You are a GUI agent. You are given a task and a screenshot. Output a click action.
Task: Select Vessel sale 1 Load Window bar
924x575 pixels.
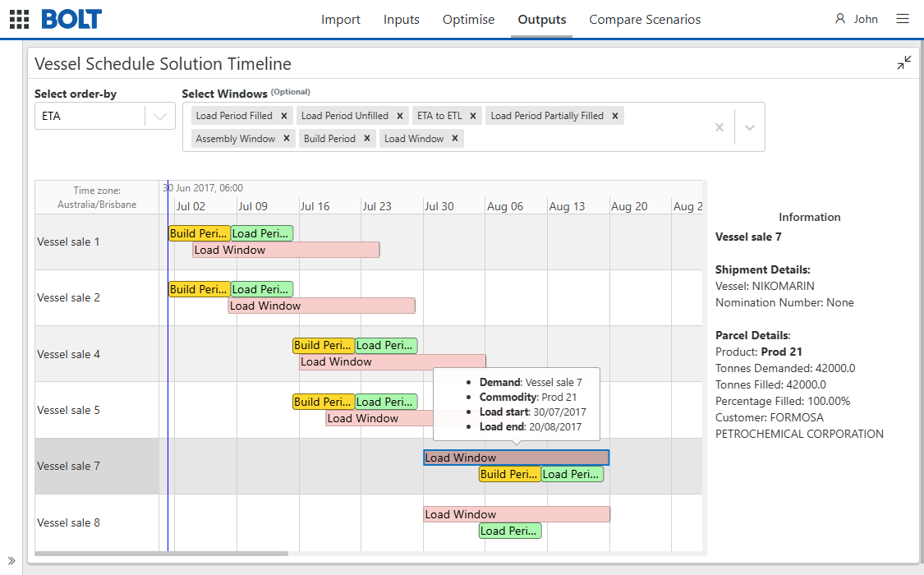[x=287, y=250]
